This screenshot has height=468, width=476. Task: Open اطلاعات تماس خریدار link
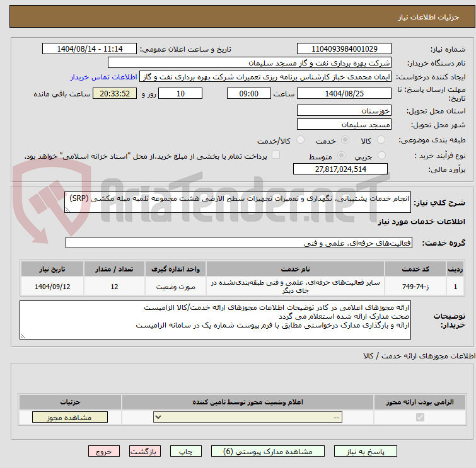[x=104, y=77]
